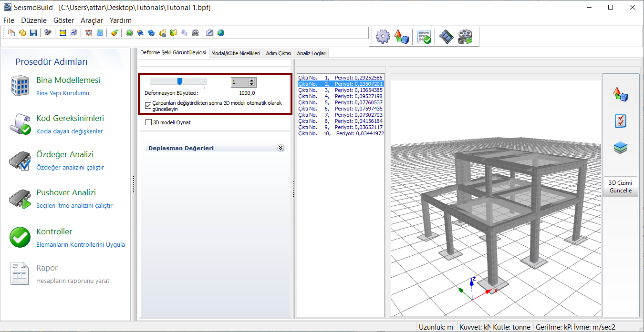Click the checklist icon in right 3D panel

point(620,121)
